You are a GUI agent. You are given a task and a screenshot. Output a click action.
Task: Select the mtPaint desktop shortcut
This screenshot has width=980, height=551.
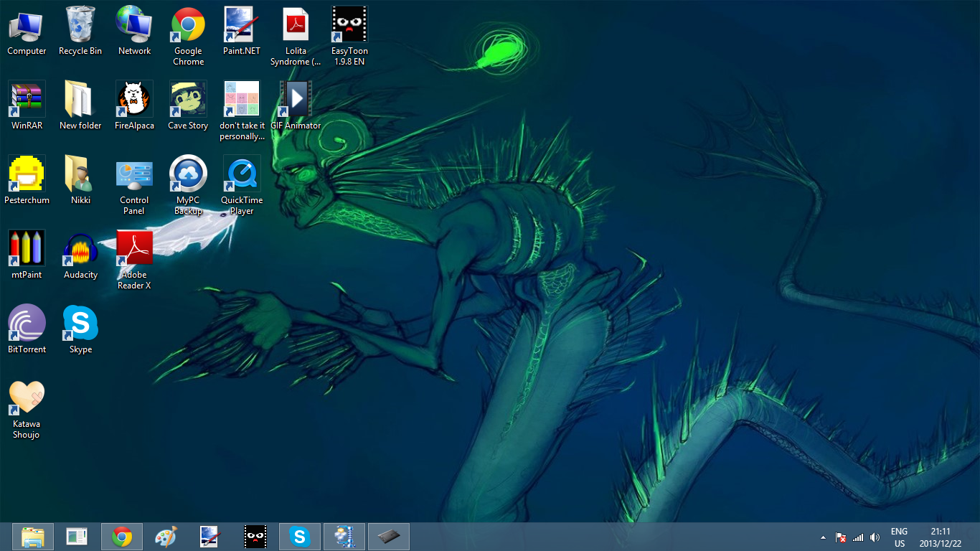(x=27, y=255)
